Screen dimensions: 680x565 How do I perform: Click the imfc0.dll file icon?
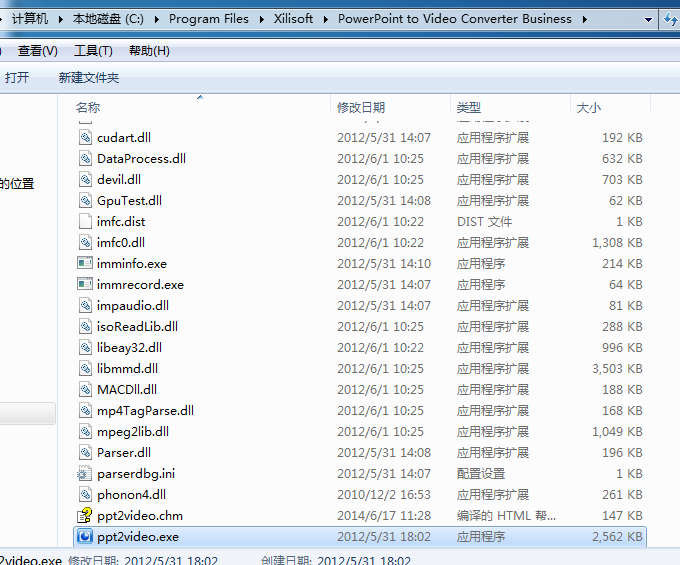pyautogui.click(x=85, y=243)
